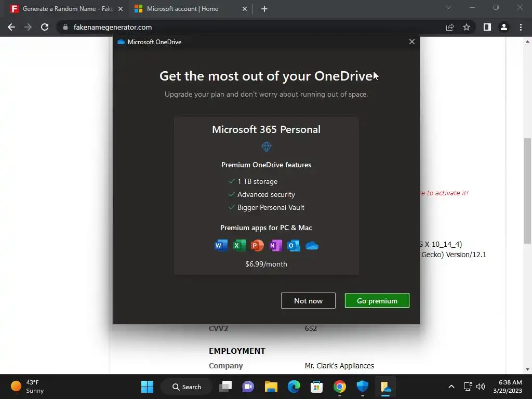Click the Chrome taskbar icon

pos(340,387)
